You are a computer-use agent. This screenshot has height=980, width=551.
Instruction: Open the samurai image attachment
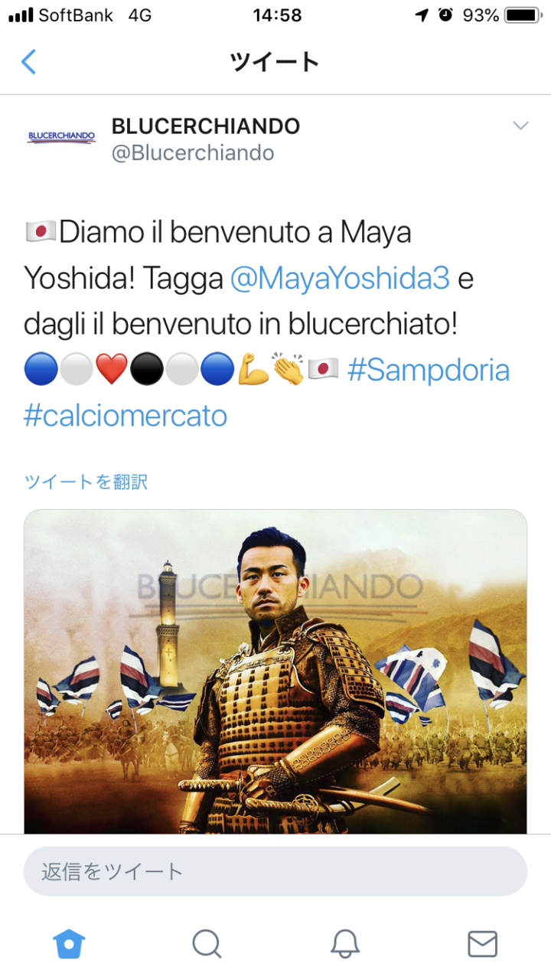275,671
